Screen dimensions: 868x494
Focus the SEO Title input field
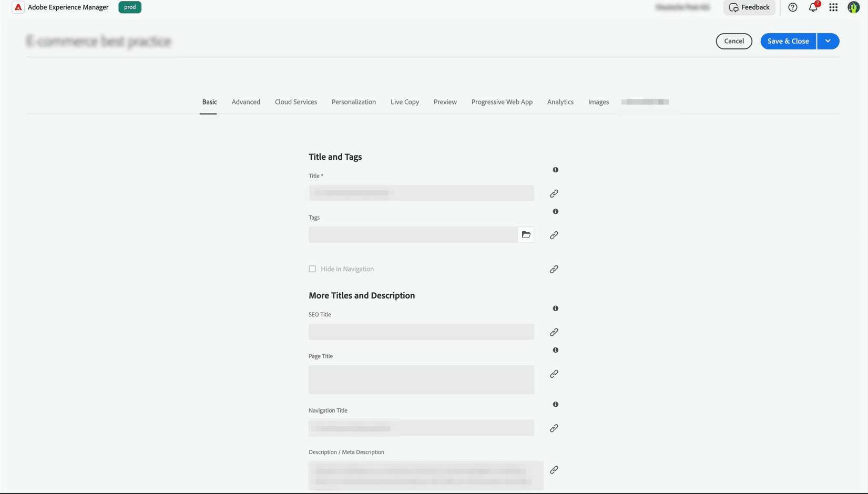point(421,332)
